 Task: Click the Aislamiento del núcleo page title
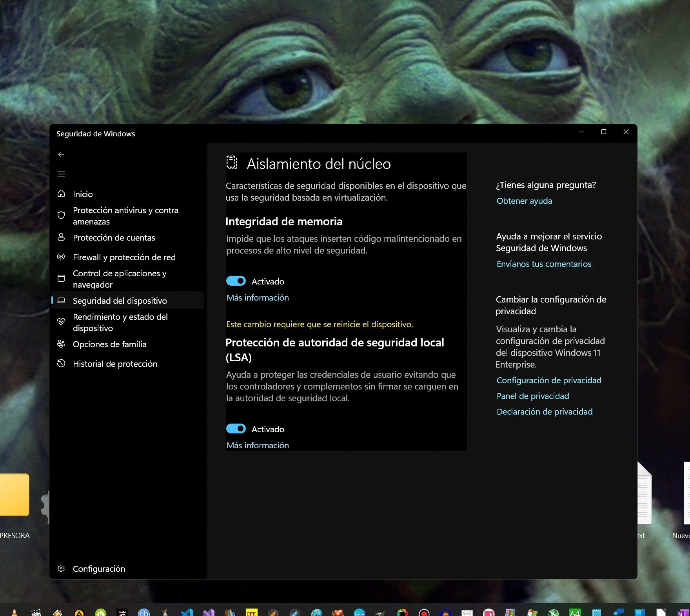click(319, 163)
